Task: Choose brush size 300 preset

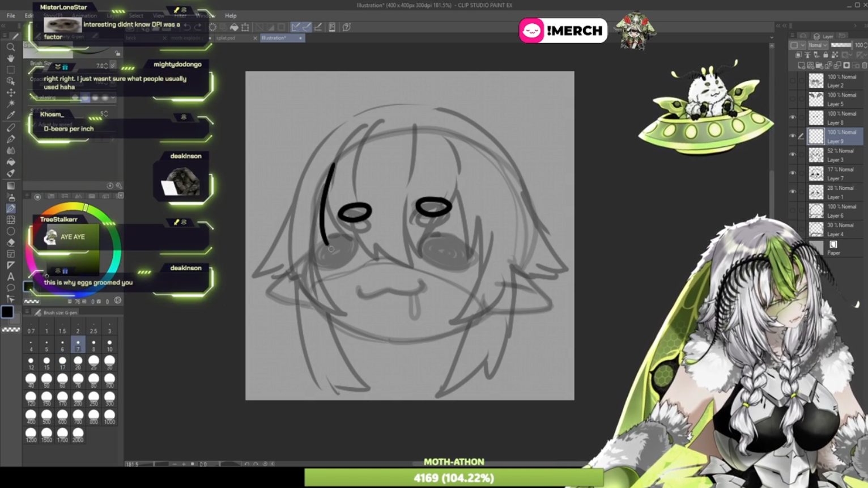Action: click(109, 399)
